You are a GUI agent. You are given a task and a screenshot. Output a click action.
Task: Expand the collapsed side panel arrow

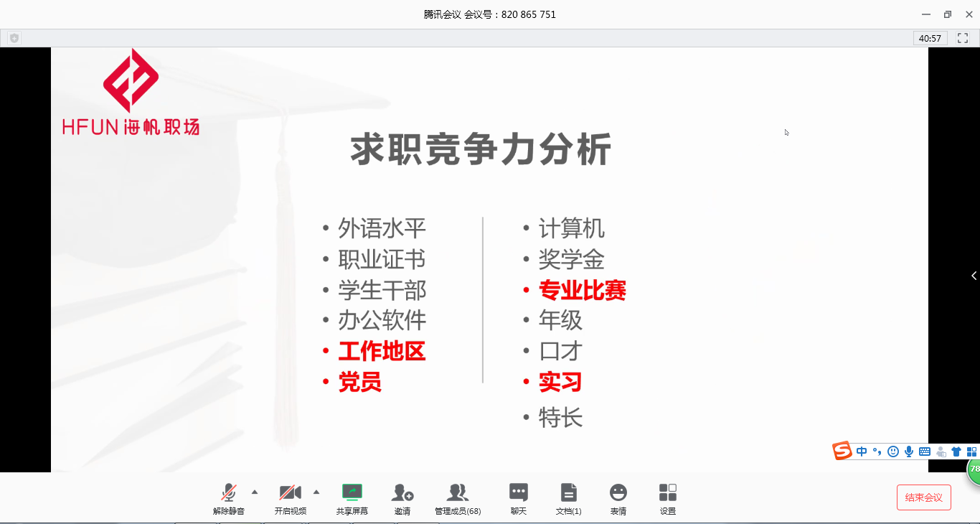point(974,276)
